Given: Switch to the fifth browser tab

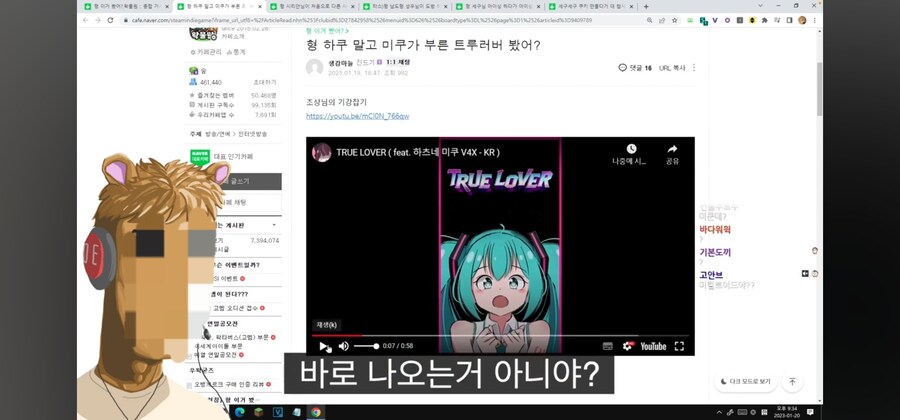Looking at the screenshot, I should (496, 6).
